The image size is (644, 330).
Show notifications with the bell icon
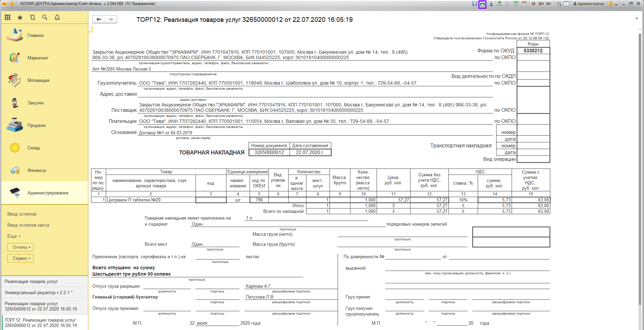click(57, 17)
